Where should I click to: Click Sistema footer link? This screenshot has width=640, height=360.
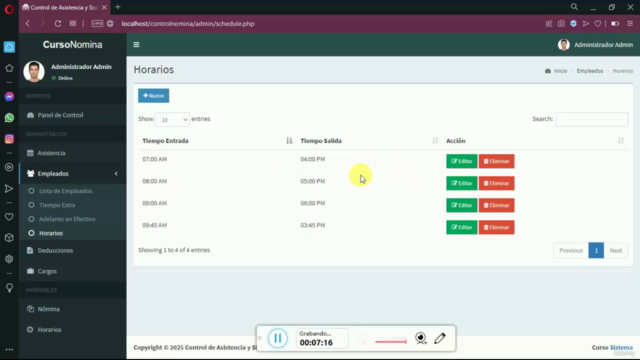click(x=621, y=348)
